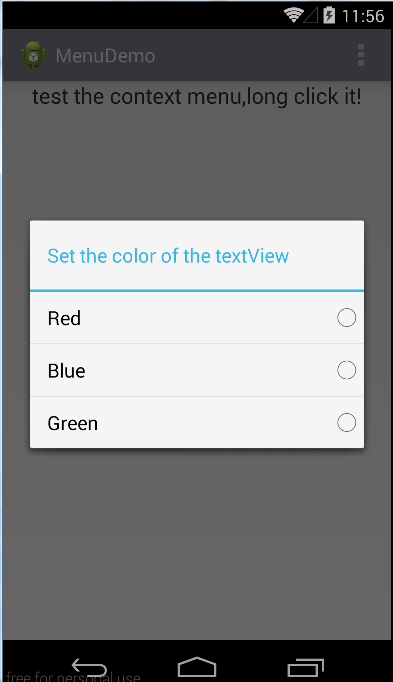Tap the cellular signal strength icon
393x682 pixels.
tap(311, 16)
